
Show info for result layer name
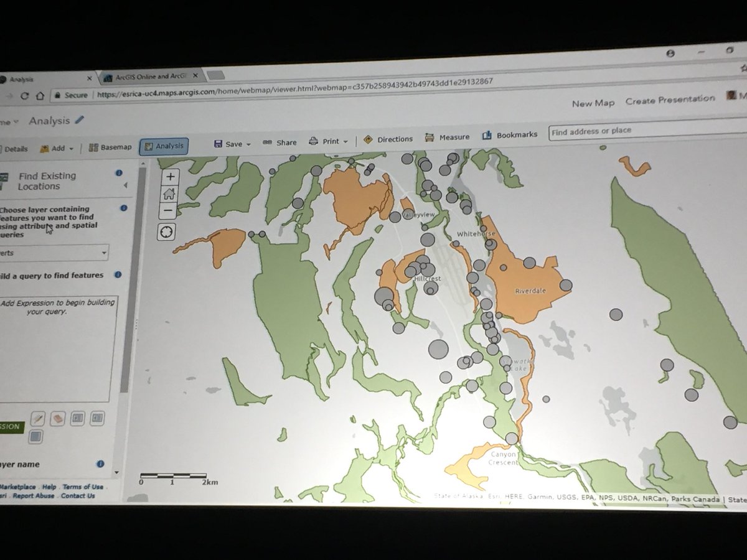point(100,464)
